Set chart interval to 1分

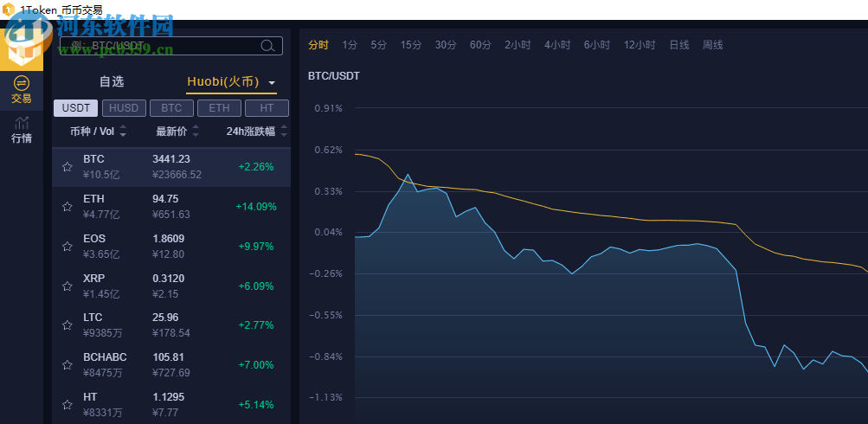coord(350,45)
